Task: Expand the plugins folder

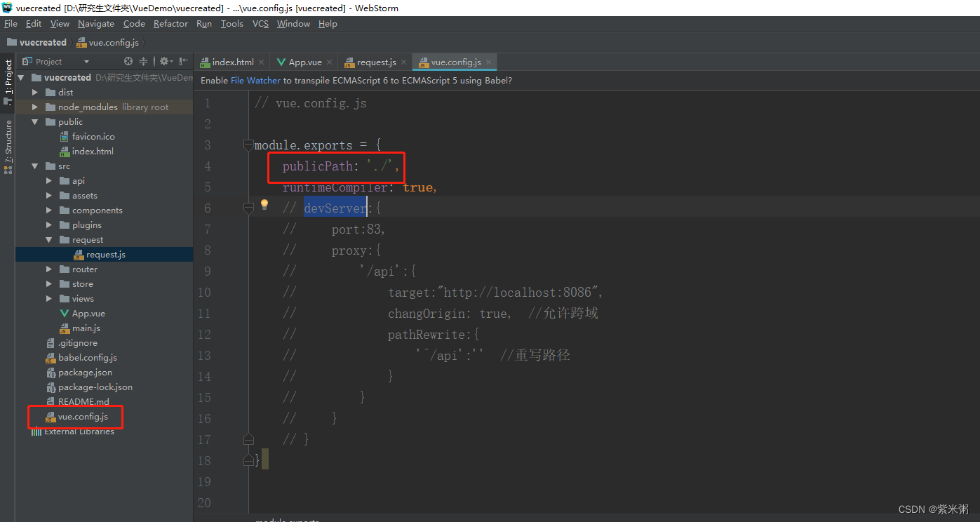Action: [x=49, y=225]
